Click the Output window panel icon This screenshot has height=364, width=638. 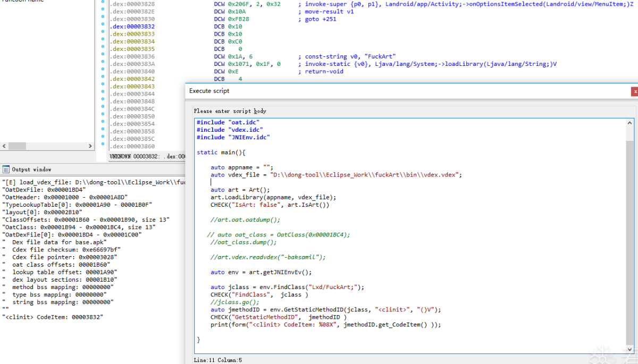pos(6,170)
